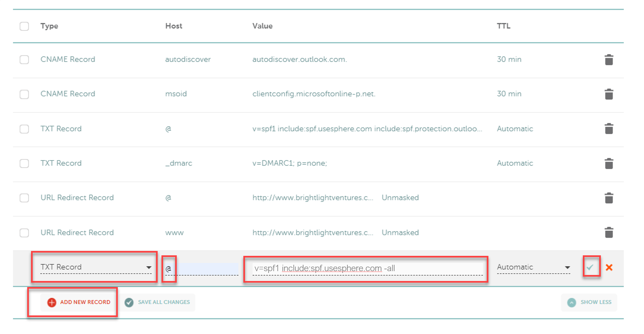Screen dimensions: 644x334
Task: Click host autodiscover
Action: [188, 59]
